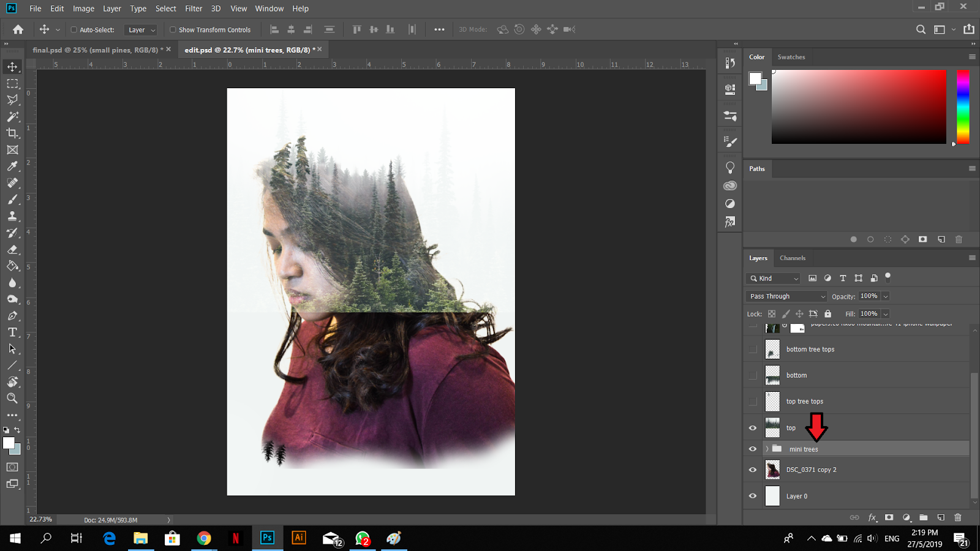Viewport: 980px width, 551px height.
Task: Select the Eraser tool
Action: click(12, 250)
